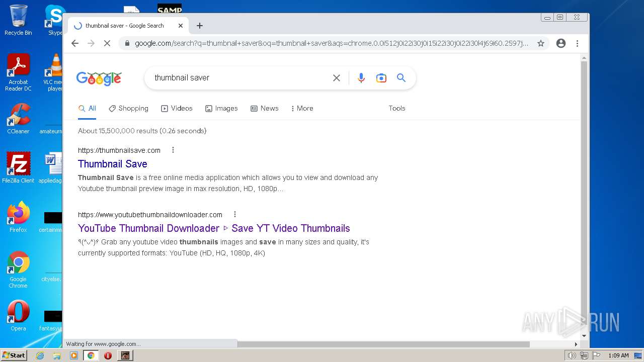The height and width of the screenshot is (362, 644).
Task: Open the network status tray icon
Action: pos(584,355)
